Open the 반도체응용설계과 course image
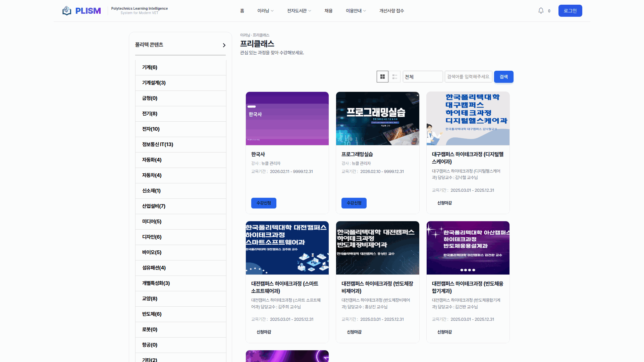This screenshot has width=644, height=362. pyautogui.click(x=468, y=248)
